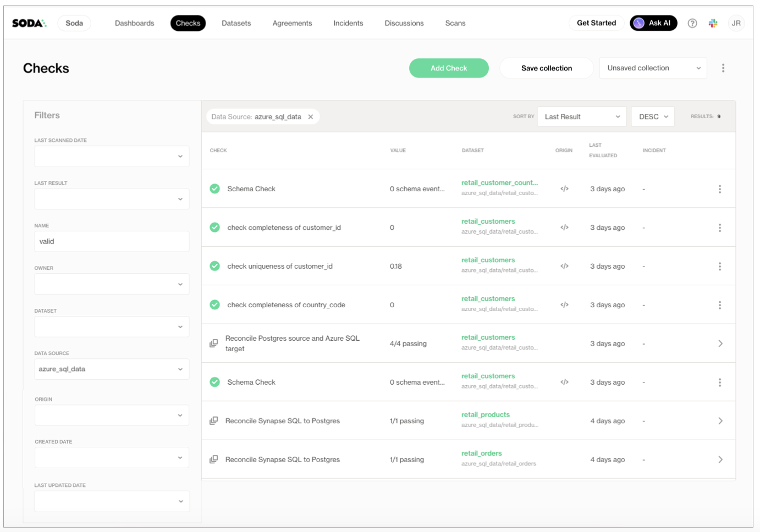
Task: Switch to the Incidents tab
Action: pyautogui.click(x=348, y=23)
